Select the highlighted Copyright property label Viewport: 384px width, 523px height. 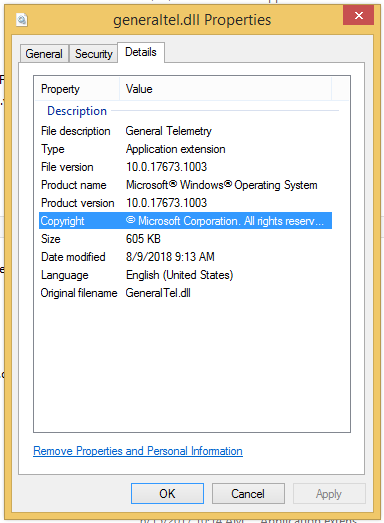[62, 221]
